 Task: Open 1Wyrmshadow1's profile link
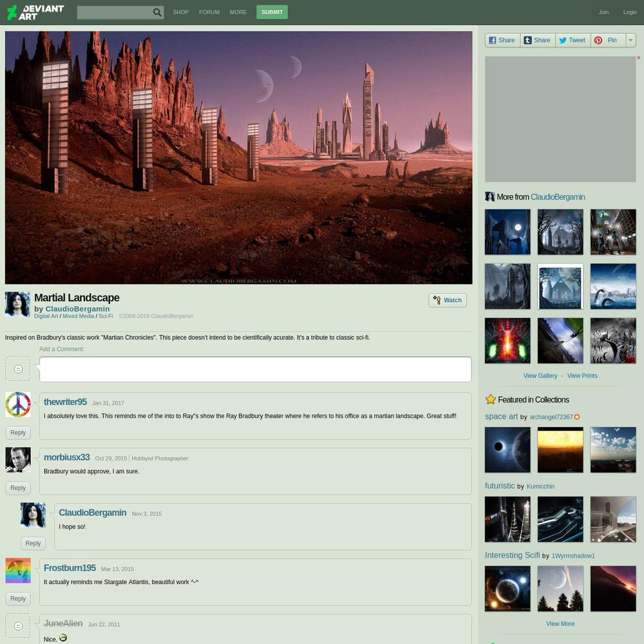[573, 556]
